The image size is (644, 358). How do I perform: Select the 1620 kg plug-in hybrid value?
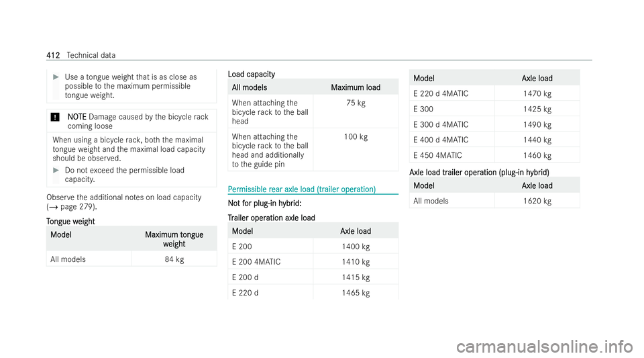537,201
